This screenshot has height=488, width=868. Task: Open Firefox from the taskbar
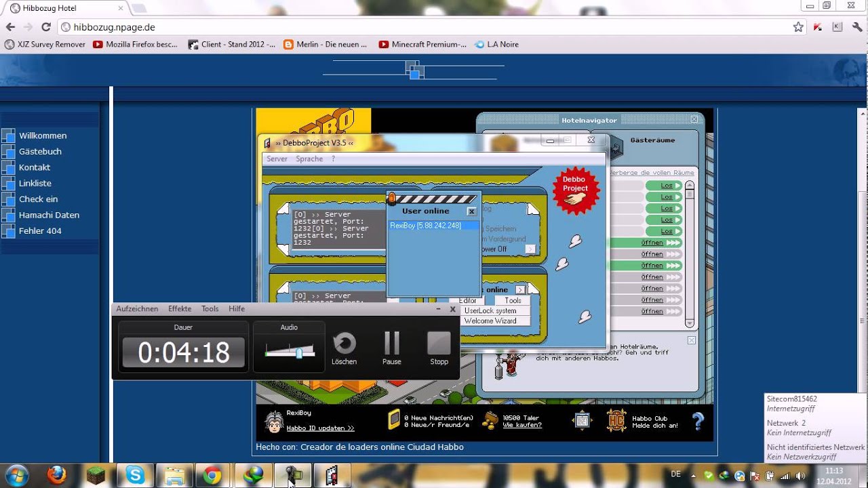pyautogui.click(x=56, y=476)
